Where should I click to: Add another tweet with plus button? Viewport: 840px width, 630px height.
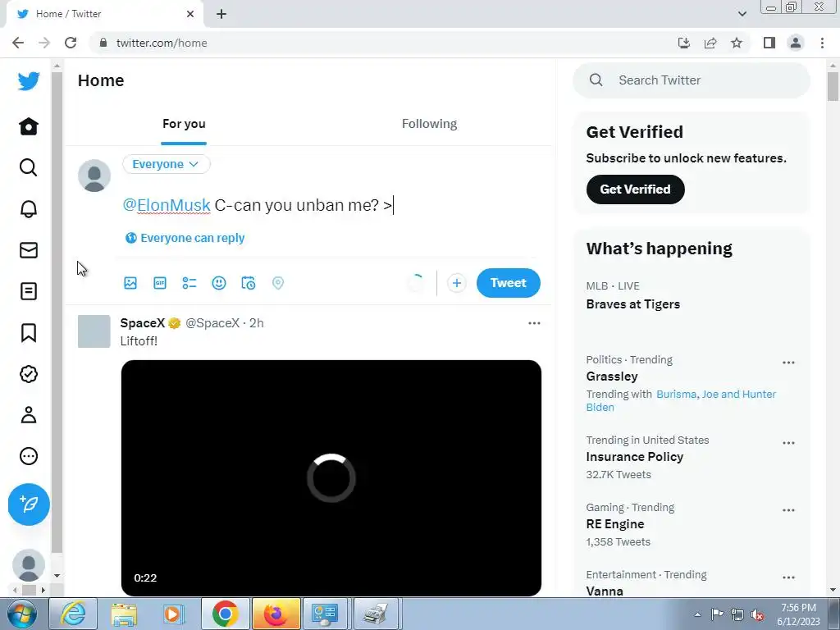click(456, 283)
